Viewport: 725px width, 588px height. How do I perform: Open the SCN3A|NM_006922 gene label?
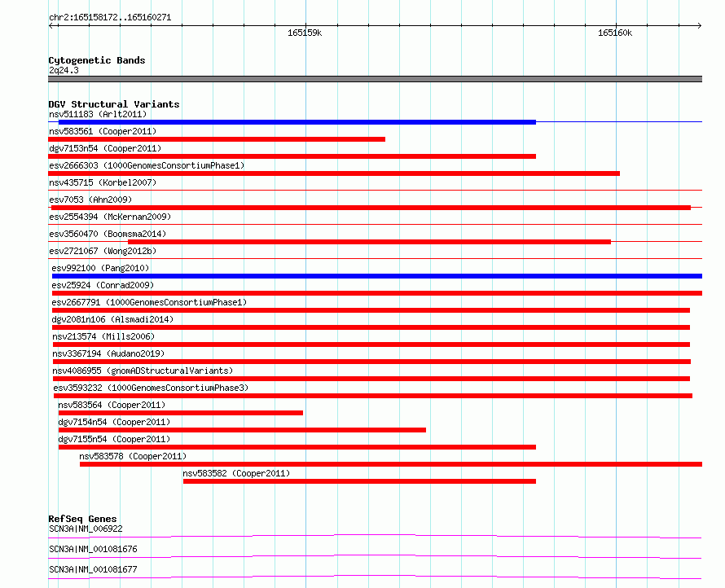pyautogui.click(x=86, y=529)
